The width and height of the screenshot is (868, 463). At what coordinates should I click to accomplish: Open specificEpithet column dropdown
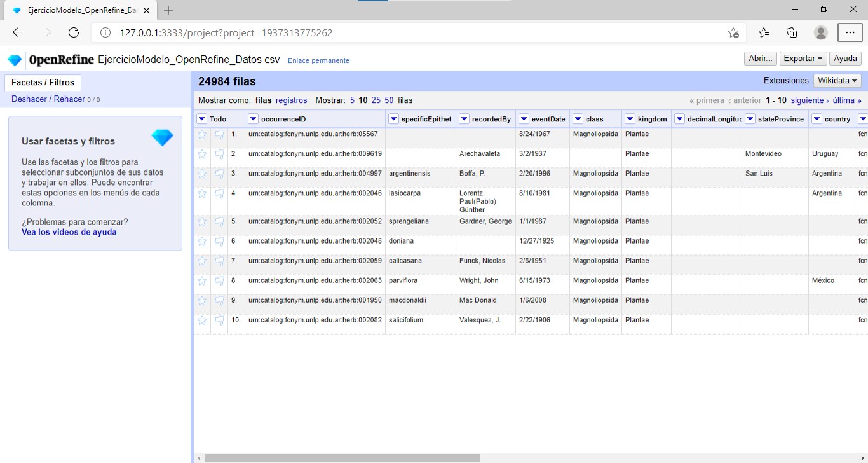coord(393,119)
